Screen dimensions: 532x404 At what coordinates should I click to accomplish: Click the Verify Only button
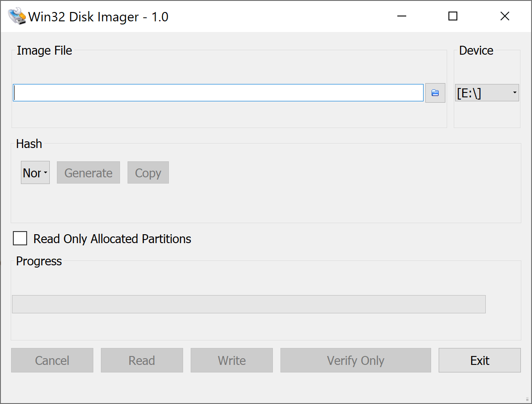pyautogui.click(x=356, y=360)
